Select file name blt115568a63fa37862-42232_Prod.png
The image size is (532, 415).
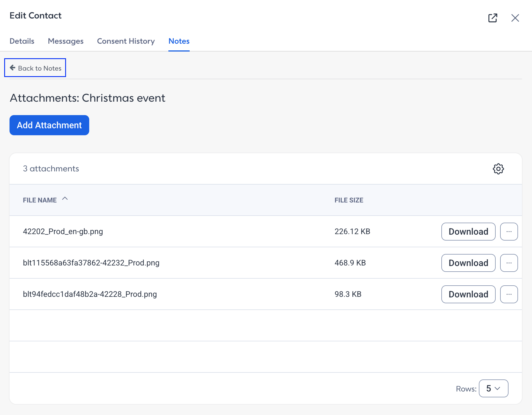[x=91, y=263]
